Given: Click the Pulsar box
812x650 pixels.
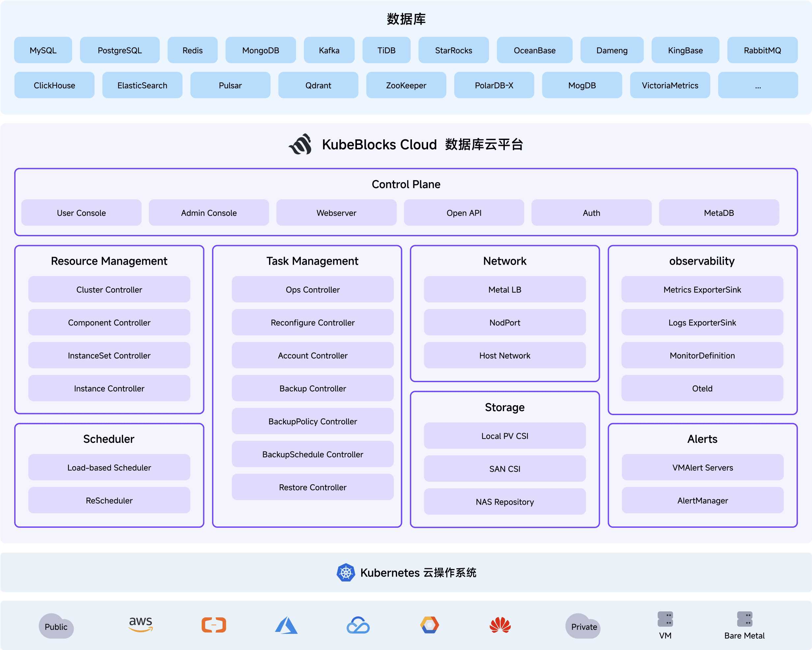Looking at the screenshot, I should coord(230,85).
